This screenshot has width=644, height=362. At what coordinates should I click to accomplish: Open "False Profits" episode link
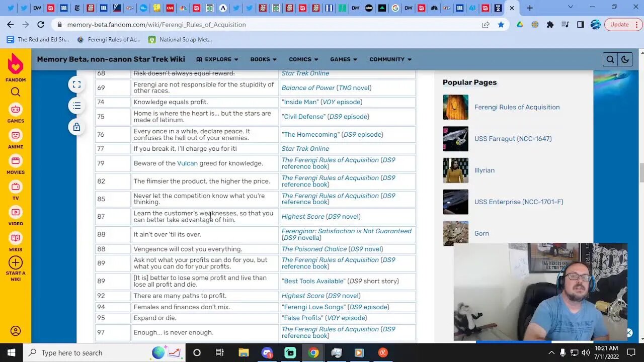tap(302, 318)
